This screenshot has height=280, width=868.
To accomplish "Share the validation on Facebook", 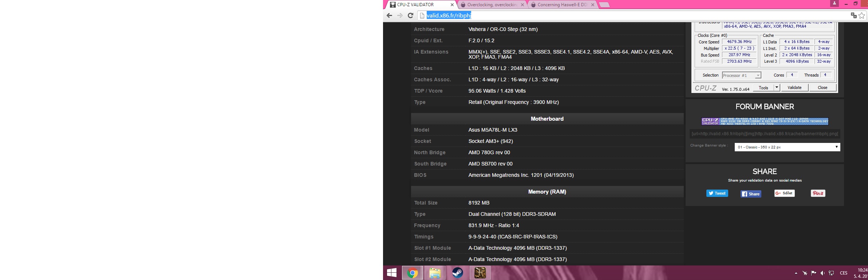I will [x=751, y=194].
